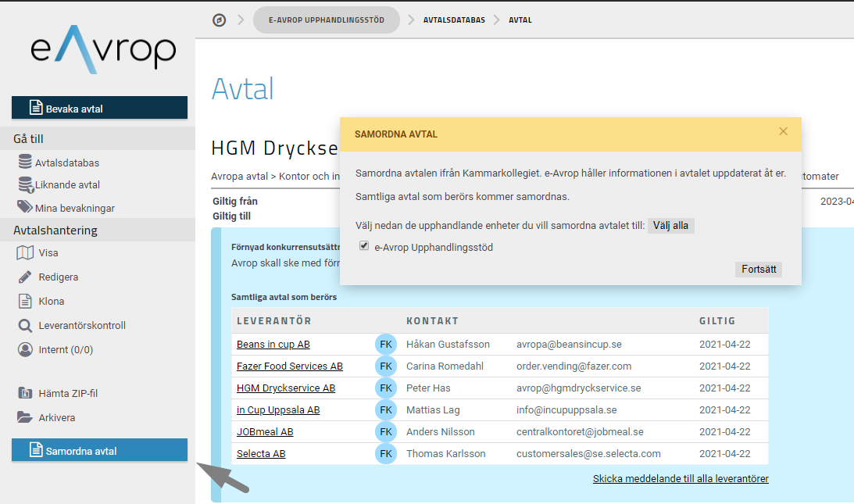
Task: Close the Samordna avtal dialog
Action: (x=783, y=131)
